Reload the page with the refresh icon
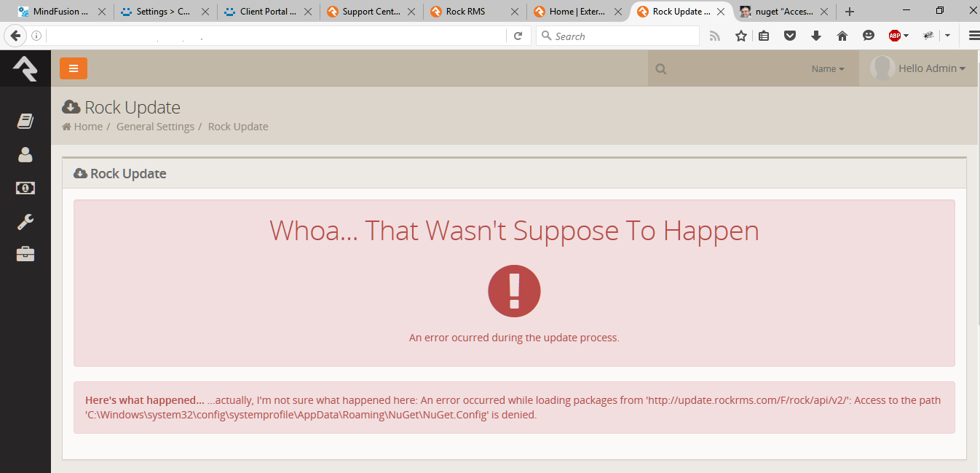The width and height of the screenshot is (980, 473). tap(518, 36)
